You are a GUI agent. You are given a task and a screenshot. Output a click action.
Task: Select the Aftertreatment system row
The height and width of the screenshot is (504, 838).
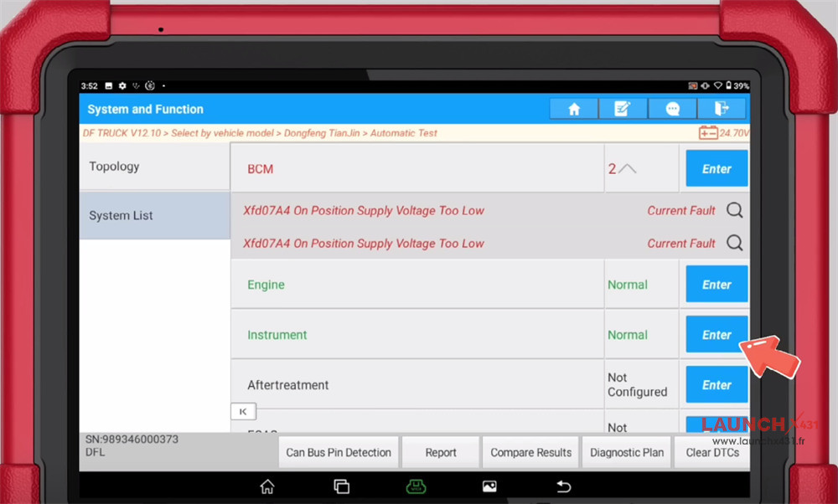(x=417, y=384)
